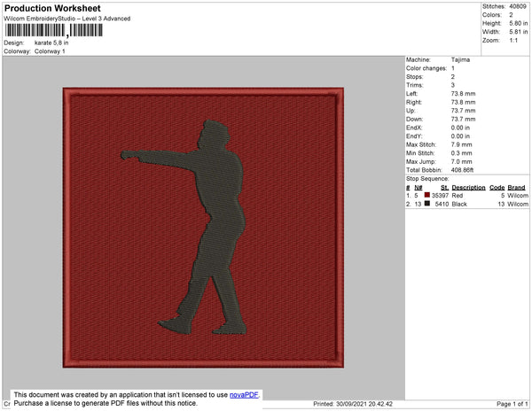Click the 'Page 1 of 1' footer text
532x411 pixels.
coord(512,404)
